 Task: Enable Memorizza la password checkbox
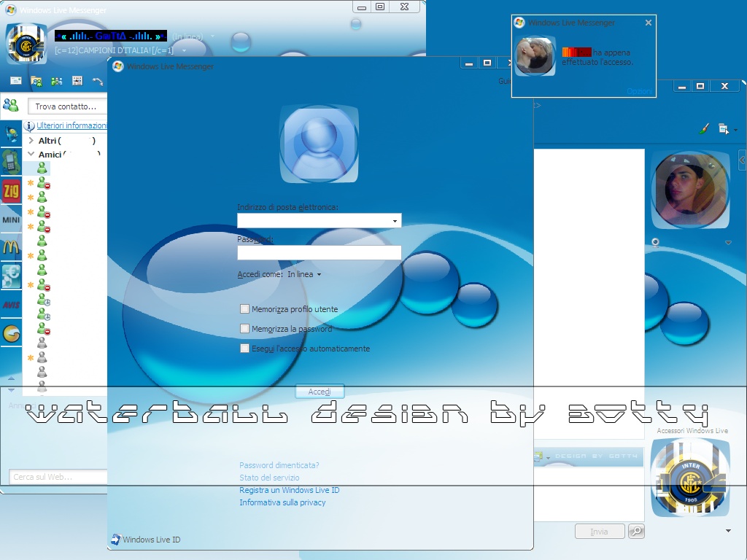coord(244,329)
